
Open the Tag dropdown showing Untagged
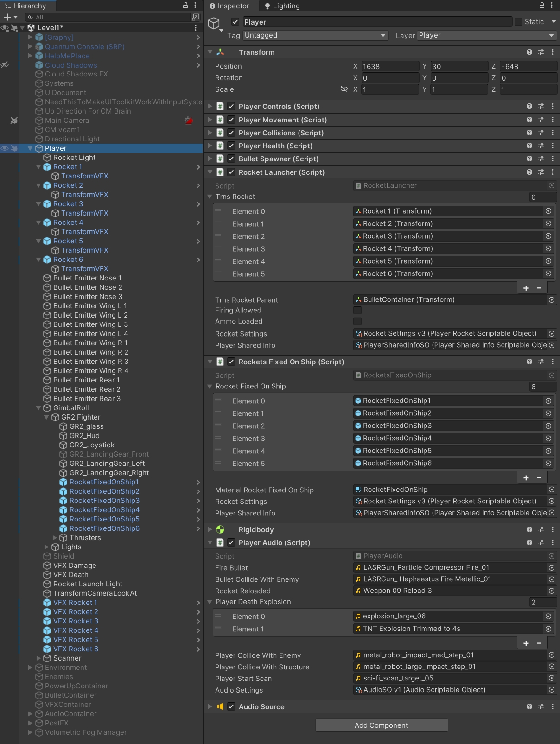pyautogui.click(x=315, y=35)
